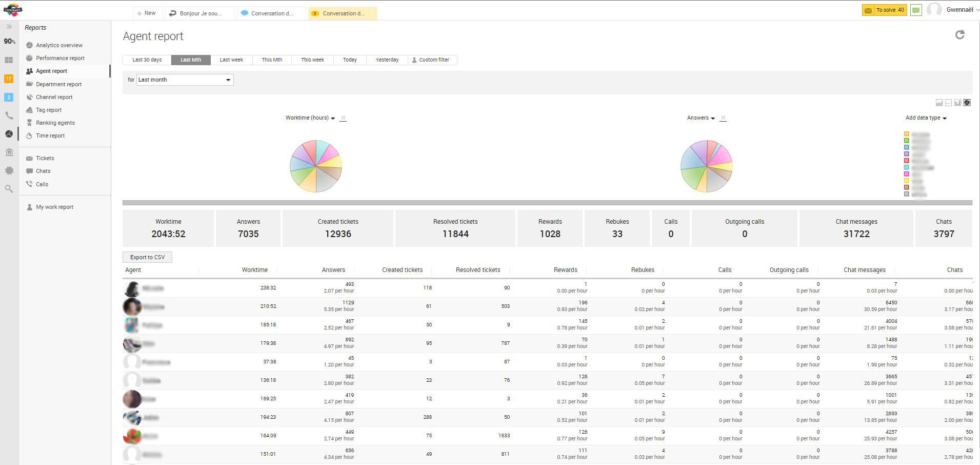Open Ranking agents report menu

click(55, 123)
